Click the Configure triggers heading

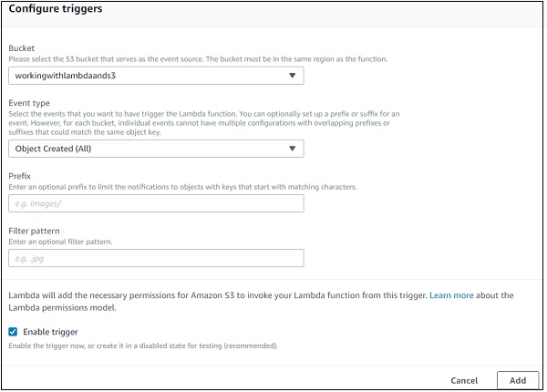pos(56,9)
